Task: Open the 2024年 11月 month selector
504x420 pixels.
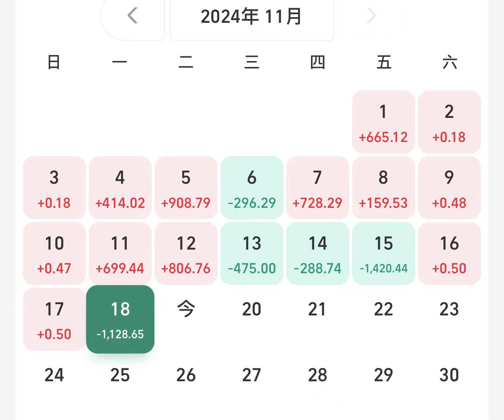Action: click(x=252, y=16)
